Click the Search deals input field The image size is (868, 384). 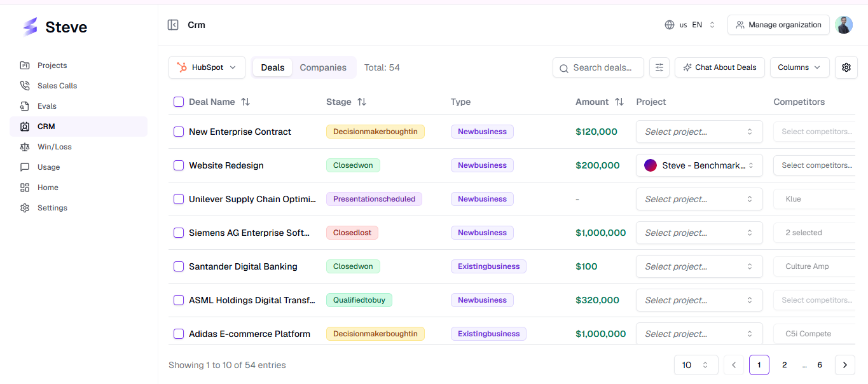tap(598, 67)
